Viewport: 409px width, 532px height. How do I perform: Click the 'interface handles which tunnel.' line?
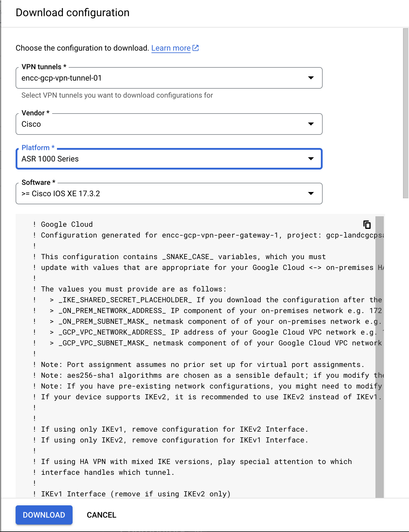104,472
